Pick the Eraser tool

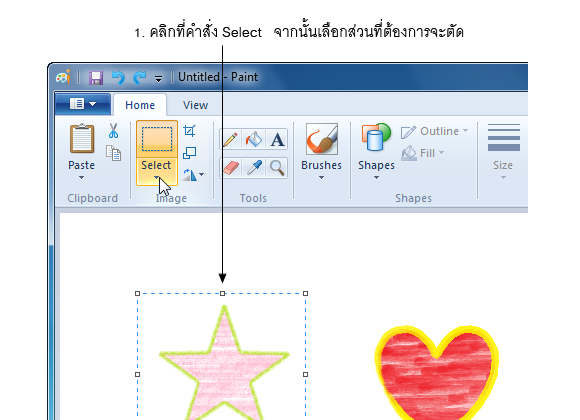(x=230, y=168)
